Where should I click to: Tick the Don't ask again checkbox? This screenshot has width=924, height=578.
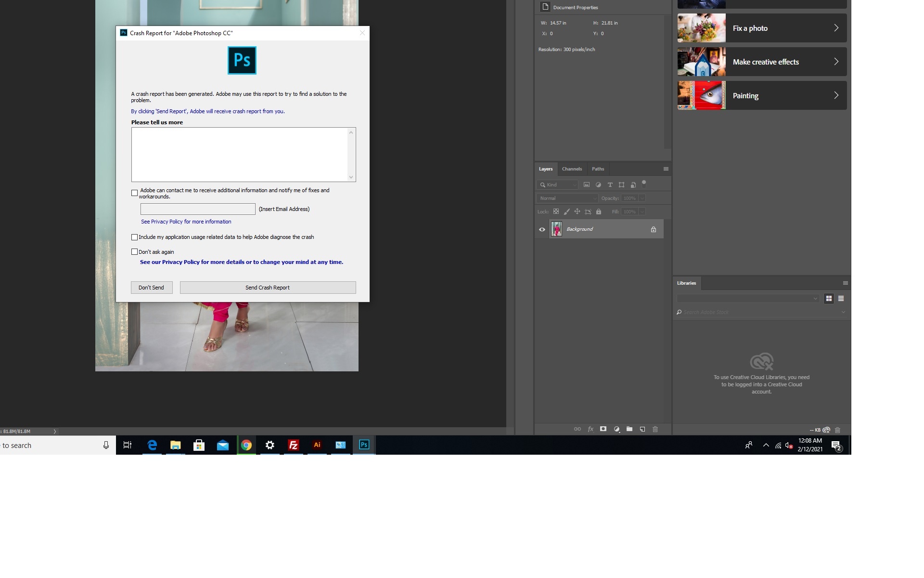pos(135,252)
